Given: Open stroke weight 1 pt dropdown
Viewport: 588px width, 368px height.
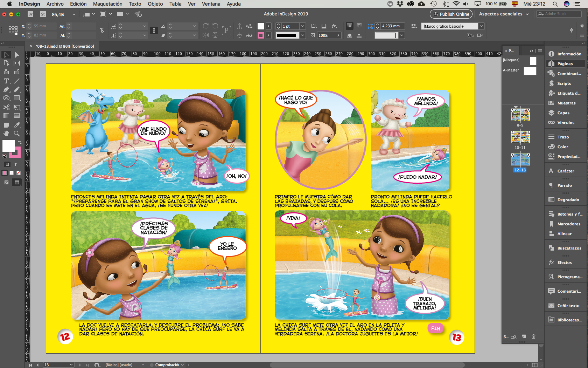Looking at the screenshot, I should [303, 26].
